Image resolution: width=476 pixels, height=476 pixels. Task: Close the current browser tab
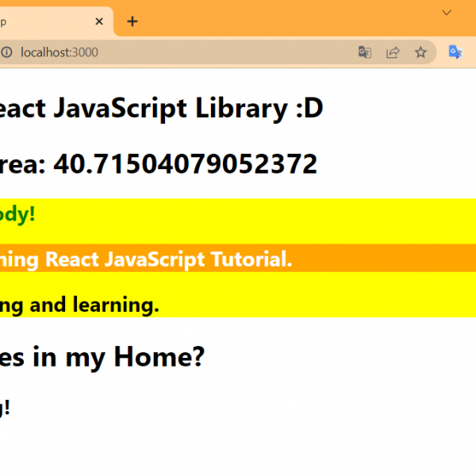click(98, 21)
